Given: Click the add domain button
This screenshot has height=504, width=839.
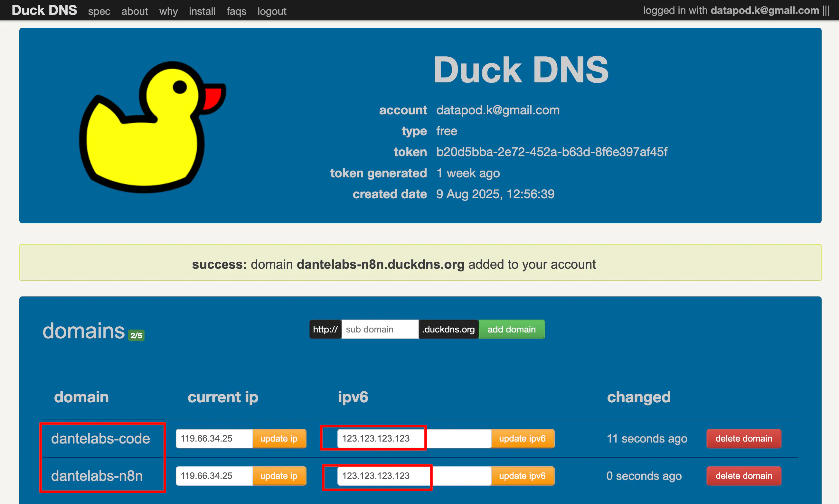Looking at the screenshot, I should [512, 329].
